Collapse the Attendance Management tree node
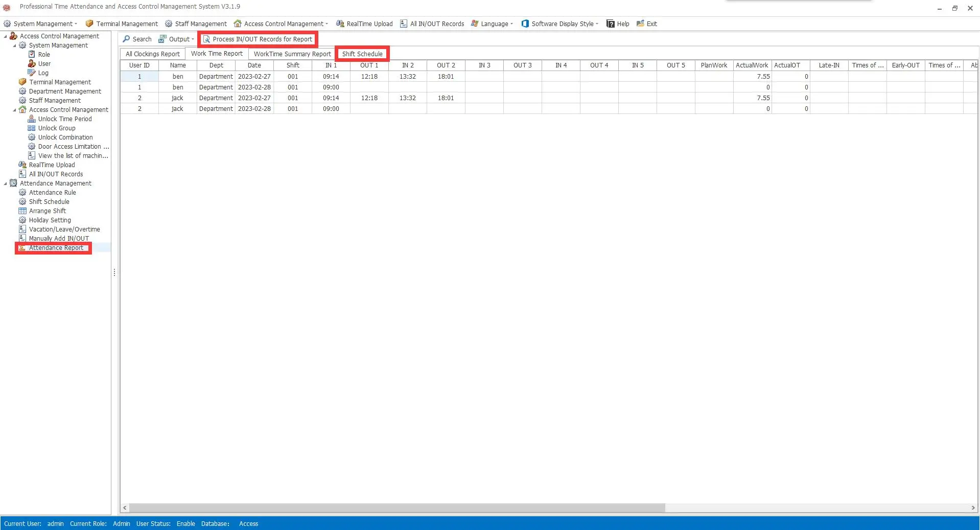Image resolution: width=980 pixels, height=530 pixels. click(6, 183)
